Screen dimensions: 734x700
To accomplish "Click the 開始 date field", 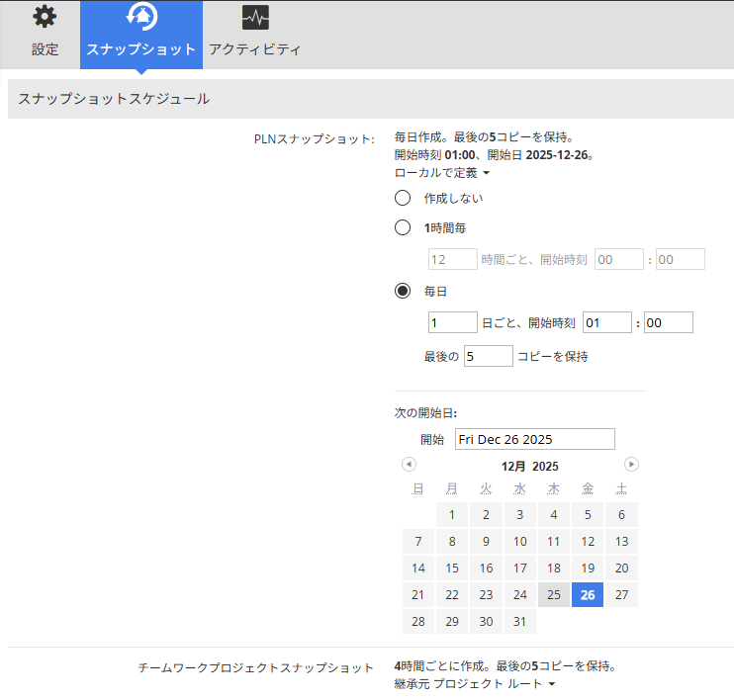I will [535, 439].
